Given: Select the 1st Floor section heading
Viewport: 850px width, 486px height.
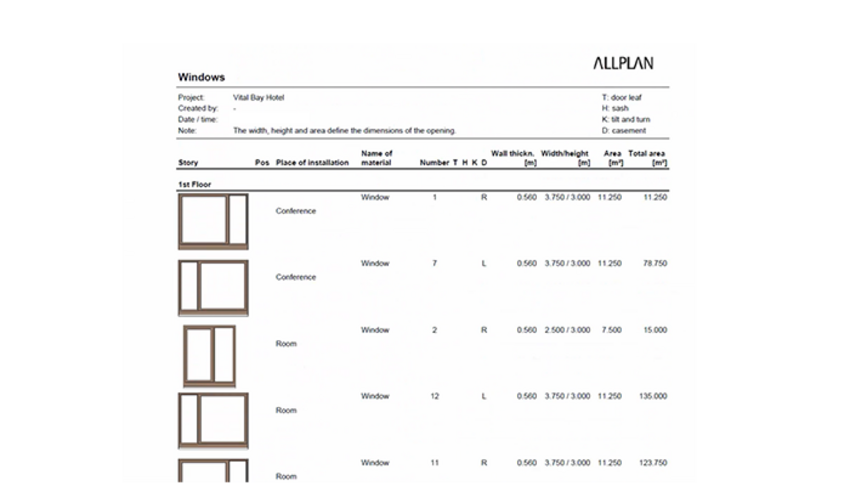Looking at the screenshot, I should coord(194,184).
